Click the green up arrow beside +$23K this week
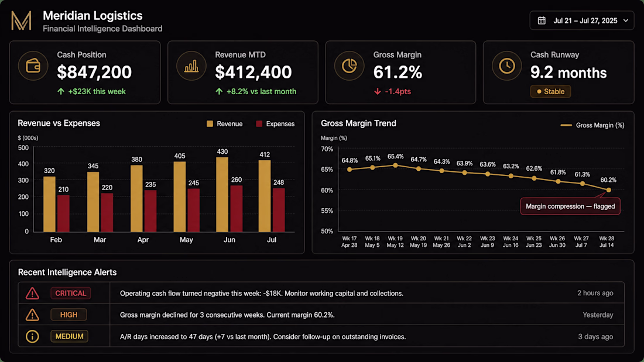 [x=61, y=92]
